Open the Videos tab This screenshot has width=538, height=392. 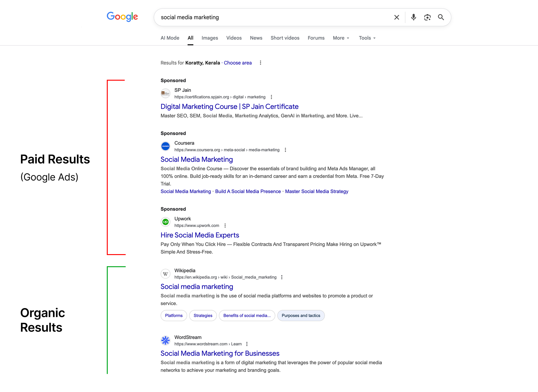pos(234,38)
